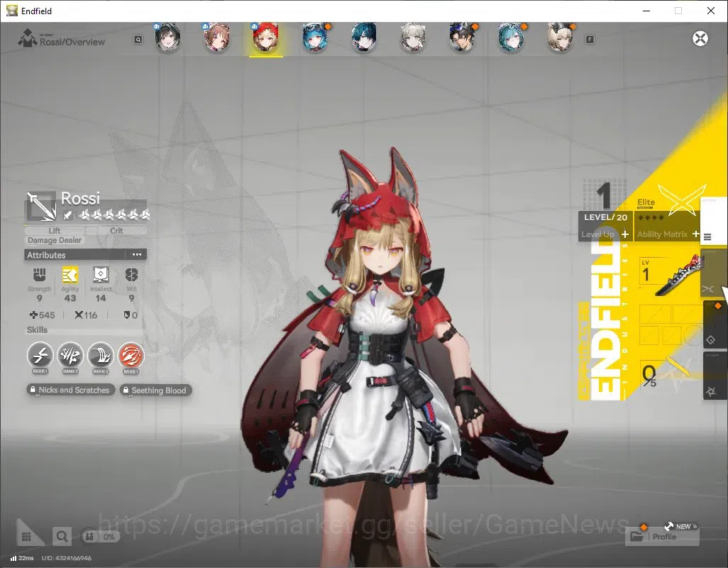
Task: Open the red ultimate skill icon
Action: (x=131, y=356)
